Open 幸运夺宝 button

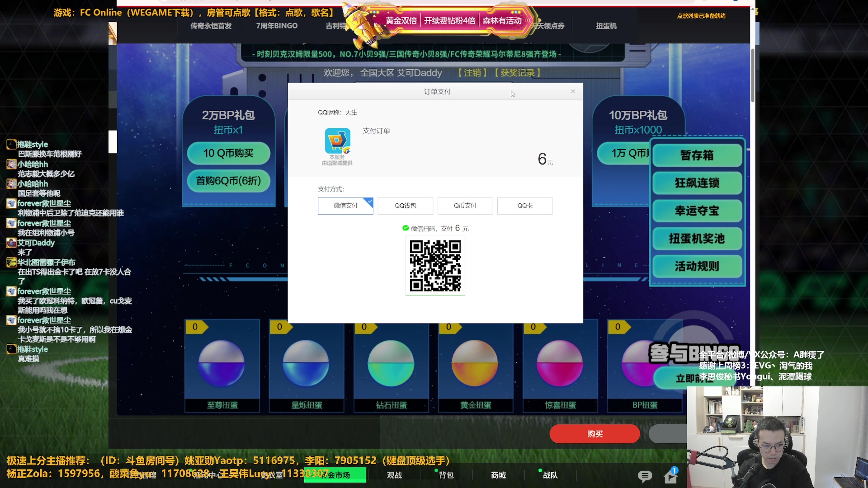tap(697, 211)
